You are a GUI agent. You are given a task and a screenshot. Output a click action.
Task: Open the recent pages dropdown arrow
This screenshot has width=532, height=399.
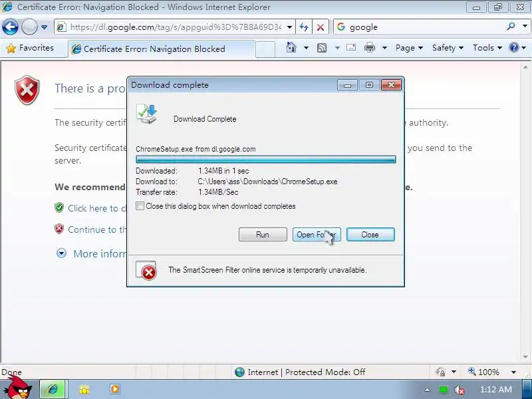pyautogui.click(x=44, y=27)
